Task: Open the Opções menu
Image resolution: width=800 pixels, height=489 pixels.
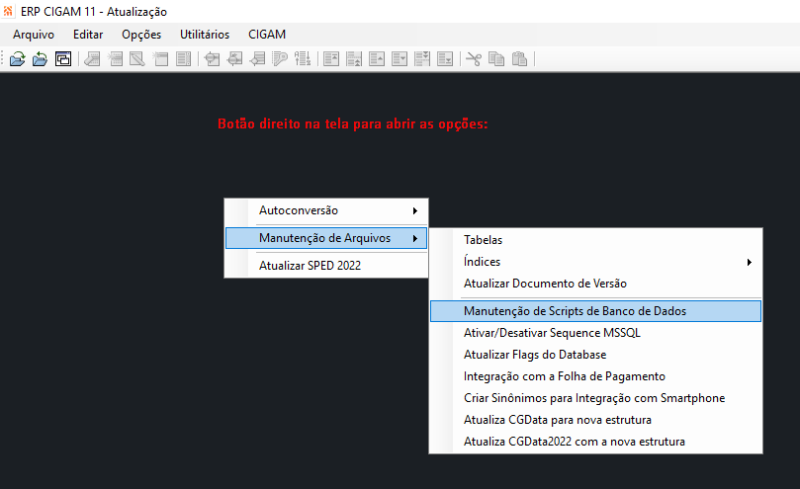Action: 141,34
